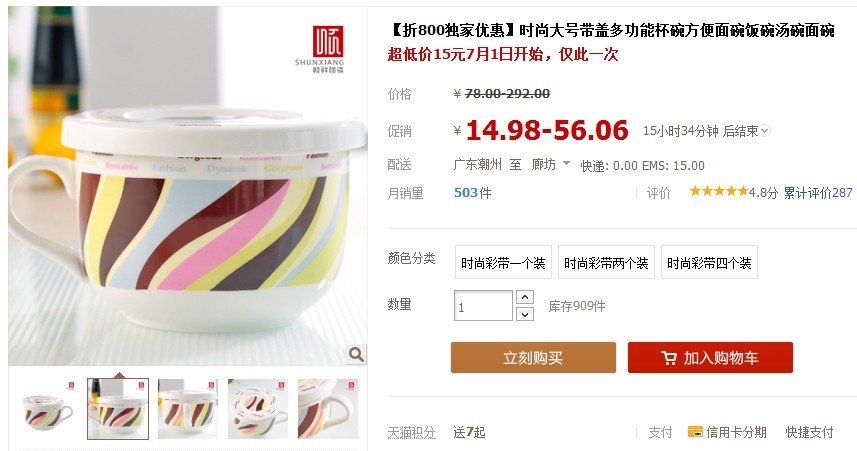Open the 累计评价287 reviews link
The height and width of the screenshot is (451, 857).
(x=818, y=192)
